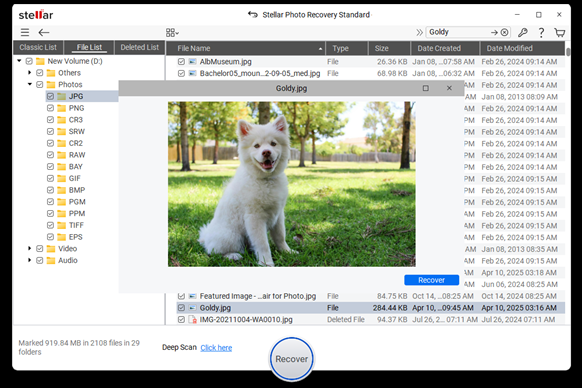Image resolution: width=582 pixels, height=388 pixels.
Task: Uncheck the GIF folder checkbox
Action: pos(50,179)
